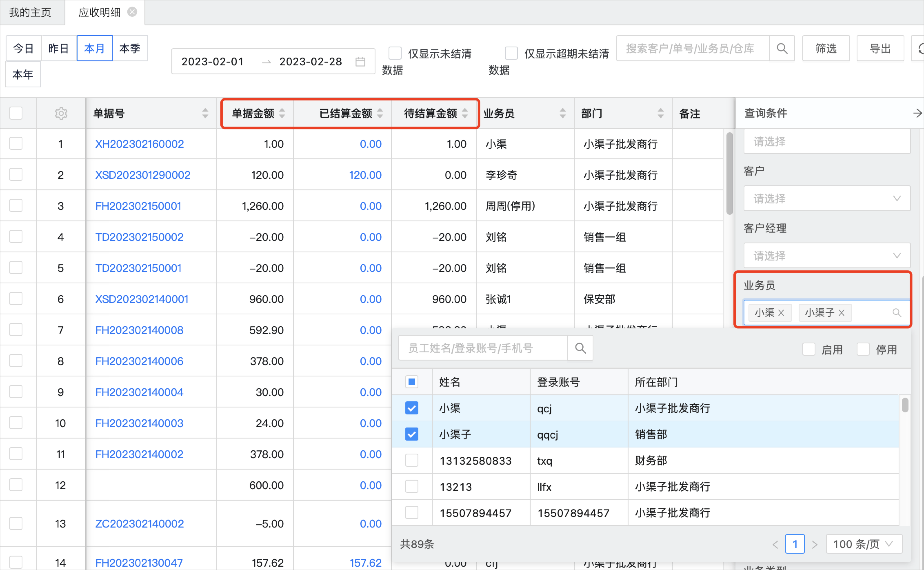Sort by 单据金额 column
Image resolution: width=924 pixels, height=570 pixels.
(x=282, y=113)
